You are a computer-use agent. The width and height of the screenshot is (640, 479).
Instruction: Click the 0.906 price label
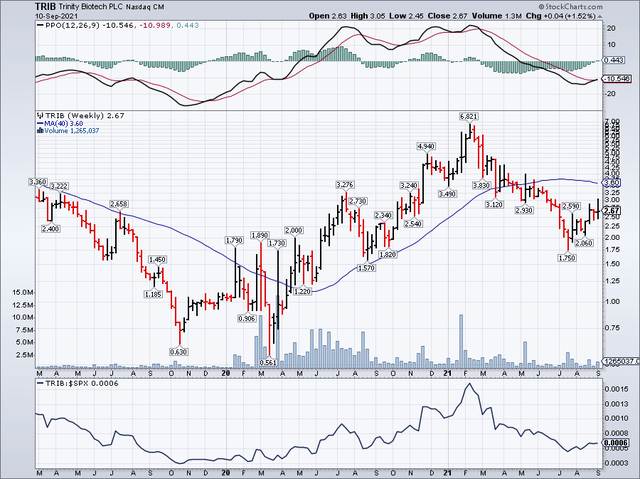point(247,318)
